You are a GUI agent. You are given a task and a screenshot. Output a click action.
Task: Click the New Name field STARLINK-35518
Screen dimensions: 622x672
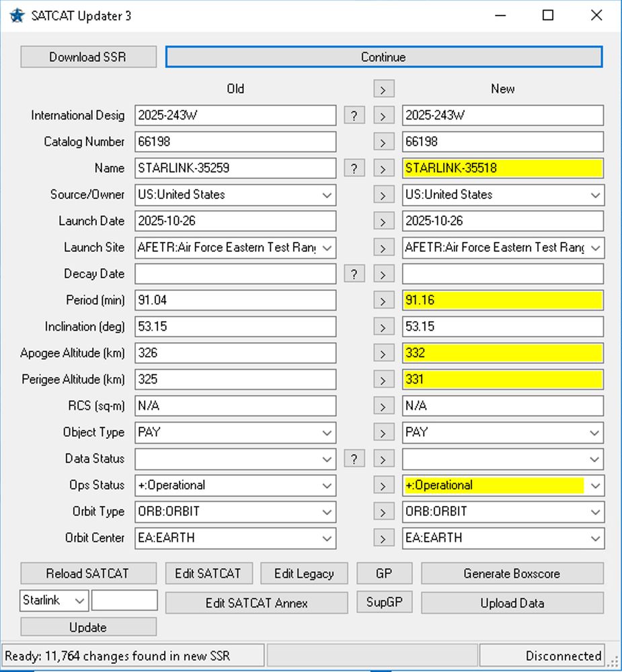click(x=503, y=169)
